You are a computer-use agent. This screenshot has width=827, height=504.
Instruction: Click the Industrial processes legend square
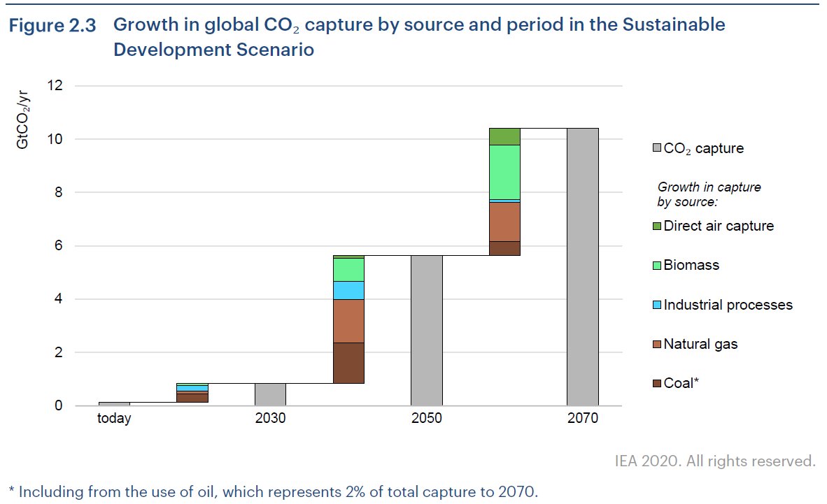[657, 305]
